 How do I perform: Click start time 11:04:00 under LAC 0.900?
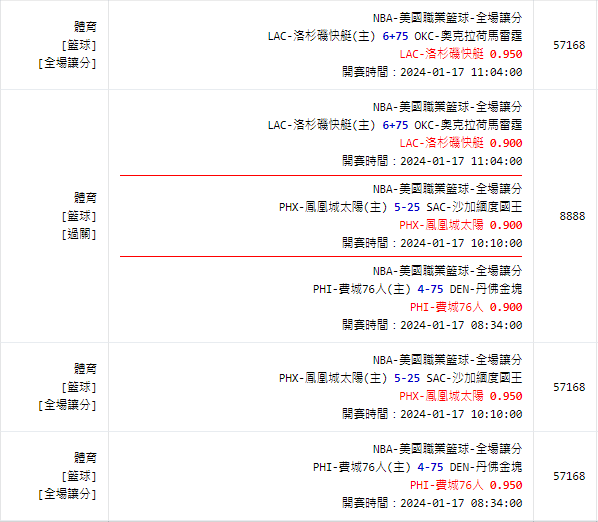point(497,161)
